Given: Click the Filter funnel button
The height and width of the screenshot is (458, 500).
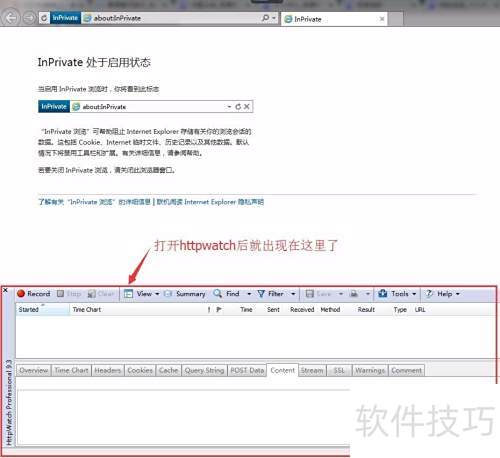Looking at the screenshot, I should click(271, 294).
